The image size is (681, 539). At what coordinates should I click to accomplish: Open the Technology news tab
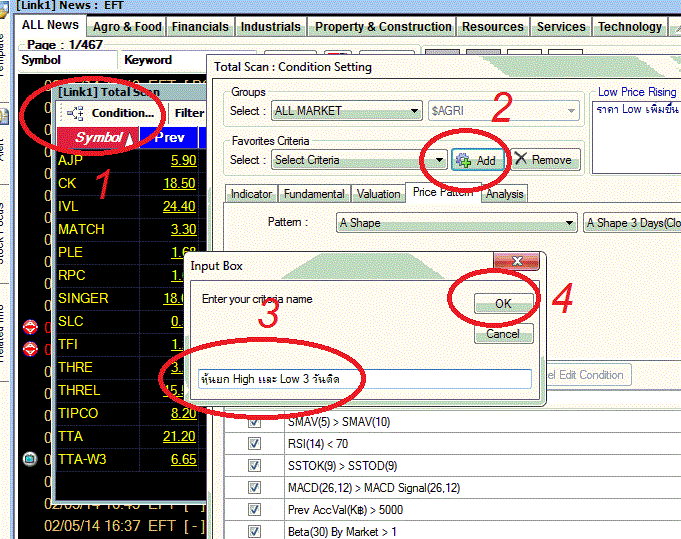point(630,27)
